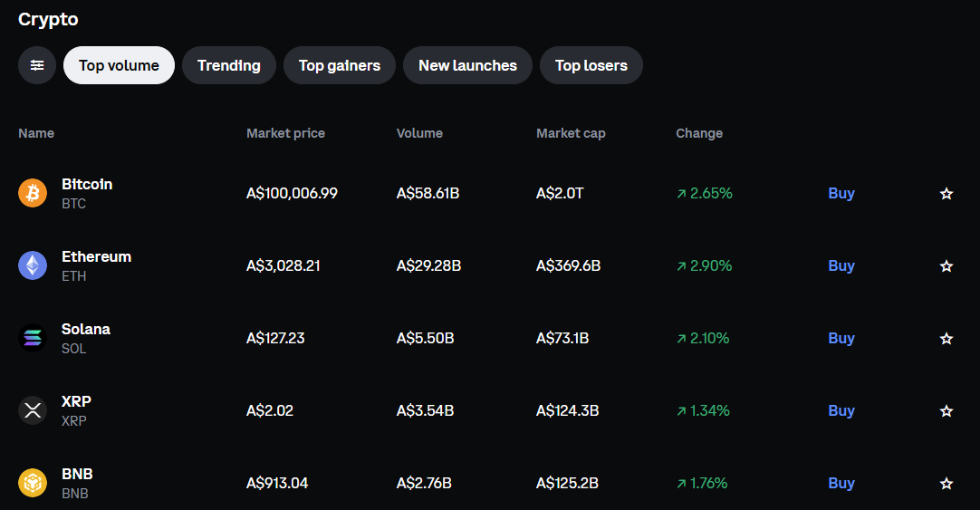The width and height of the screenshot is (980, 510).
Task: Sort by the Change column header
Action: (699, 133)
